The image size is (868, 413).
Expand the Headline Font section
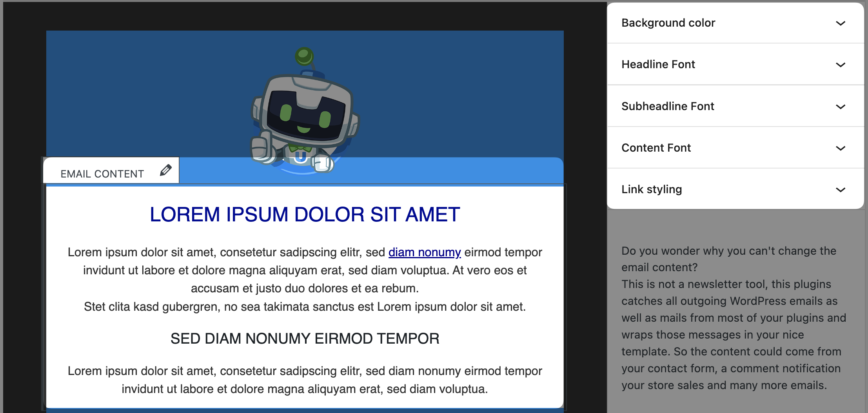(658, 65)
